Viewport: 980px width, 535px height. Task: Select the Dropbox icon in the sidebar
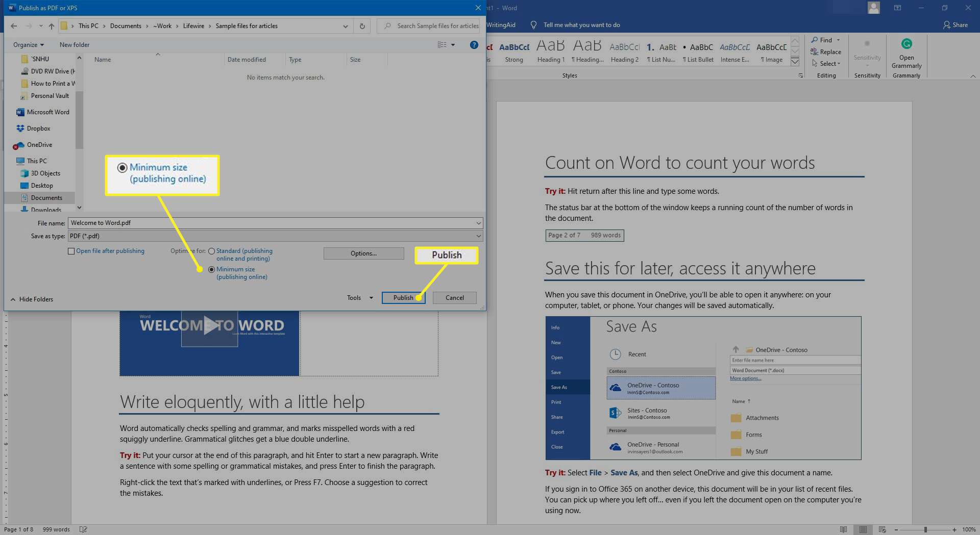click(20, 129)
